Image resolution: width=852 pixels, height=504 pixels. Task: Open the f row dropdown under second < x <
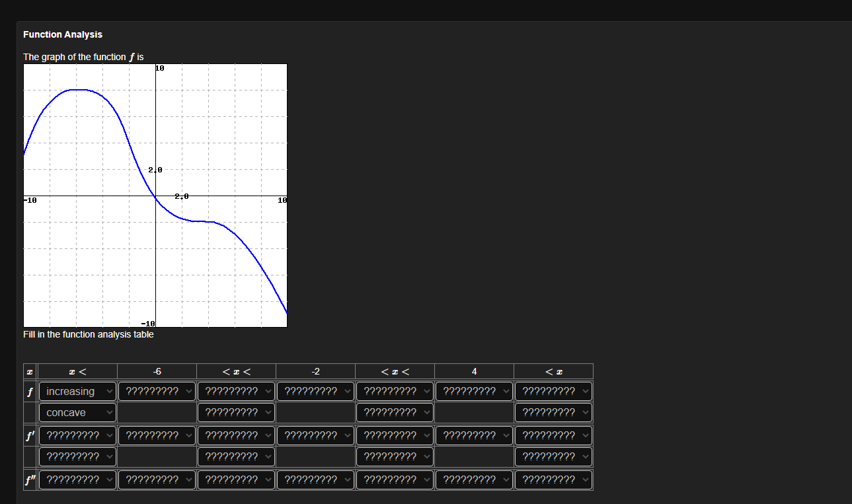point(395,391)
